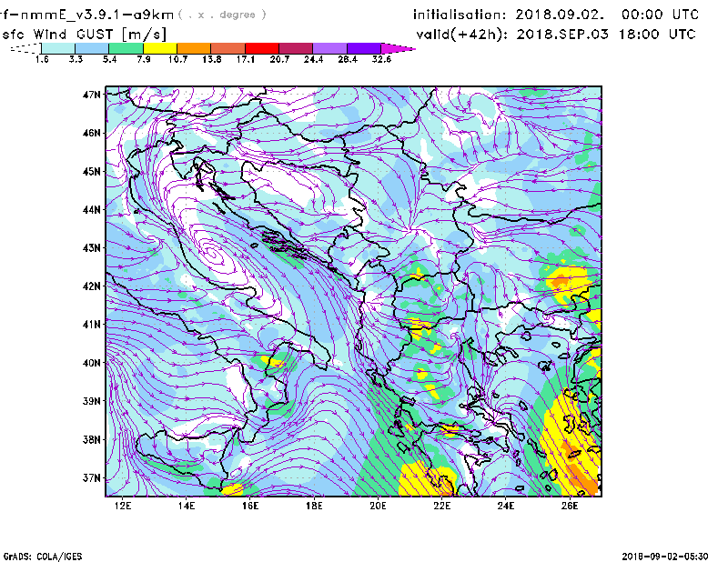Image resolution: width=728 pixels, height=562 pixels.
Task: Click the 41N latitude label
Action: point(91,325)
